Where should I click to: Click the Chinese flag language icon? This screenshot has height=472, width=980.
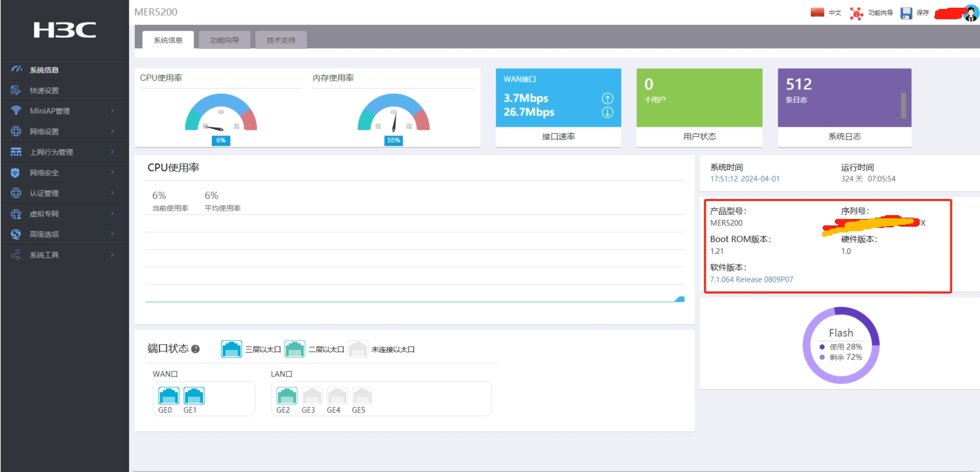point(817,12)
